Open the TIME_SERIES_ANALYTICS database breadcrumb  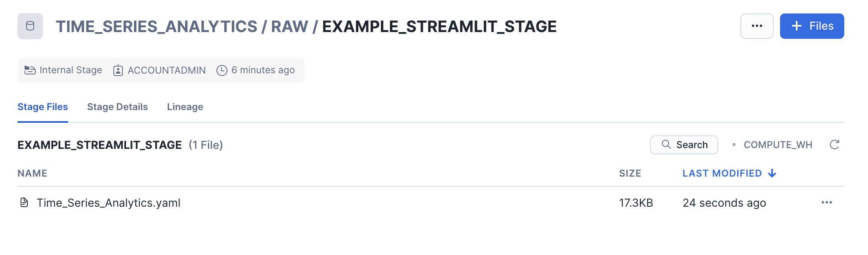[157, 26]
